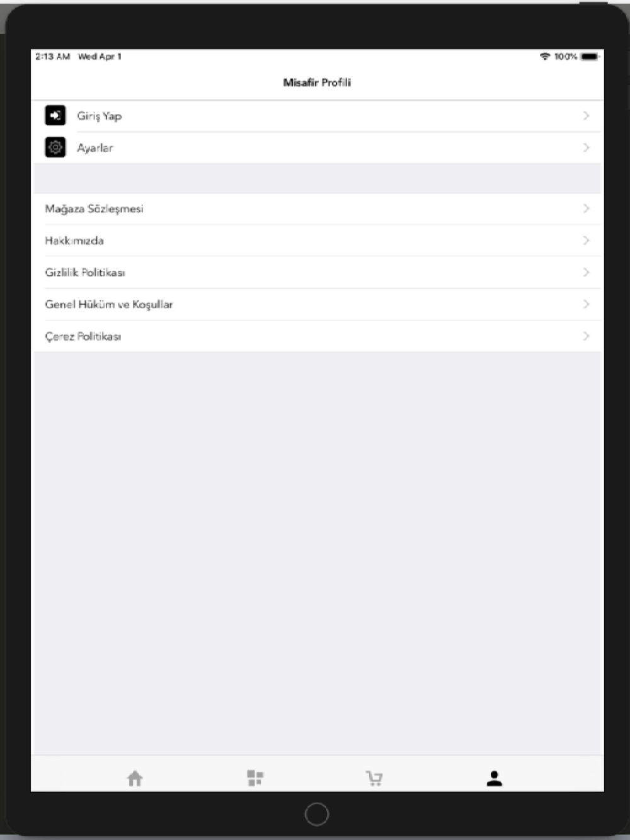Tap the iPad home button
This screenshot has width=630, height=840.
point(316,814)
